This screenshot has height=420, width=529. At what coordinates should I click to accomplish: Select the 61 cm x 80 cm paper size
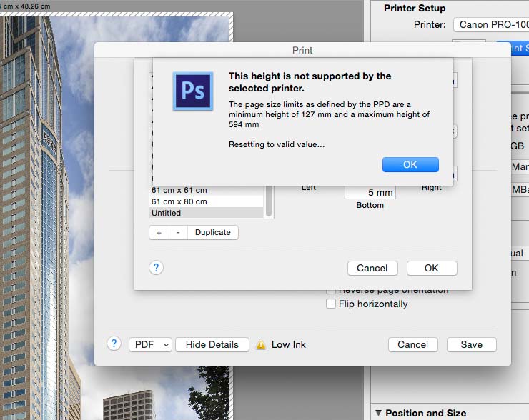(207, 201)
